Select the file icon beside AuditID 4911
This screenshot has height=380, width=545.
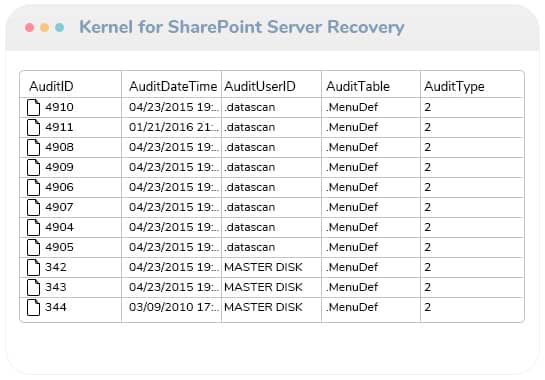click(x=33, y=127)
